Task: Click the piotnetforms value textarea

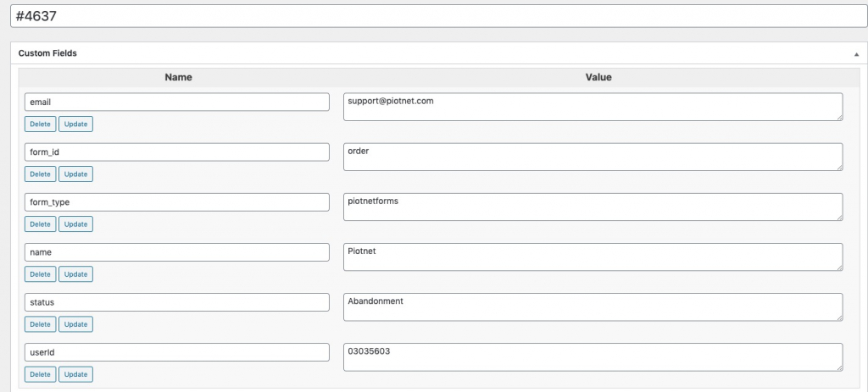Action: 593,207
